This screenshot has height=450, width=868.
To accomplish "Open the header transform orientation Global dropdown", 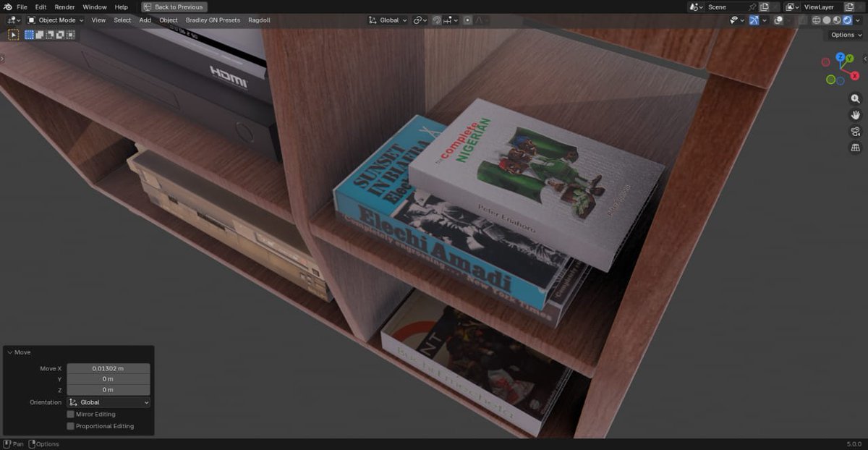I will coord(388,20).
